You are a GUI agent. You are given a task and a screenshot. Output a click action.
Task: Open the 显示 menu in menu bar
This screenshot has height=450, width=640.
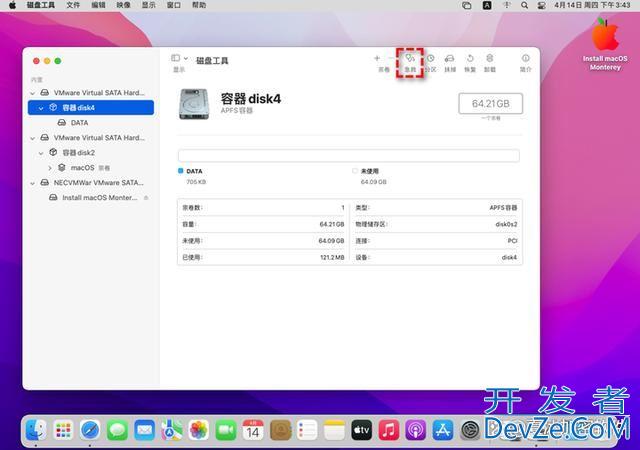[x=149, y=5]
